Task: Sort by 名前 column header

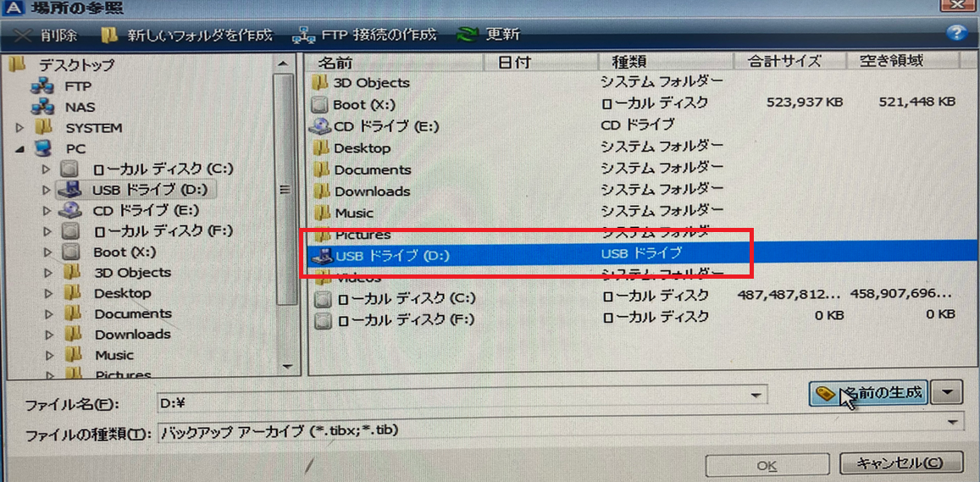Action: tap(335, 62)
